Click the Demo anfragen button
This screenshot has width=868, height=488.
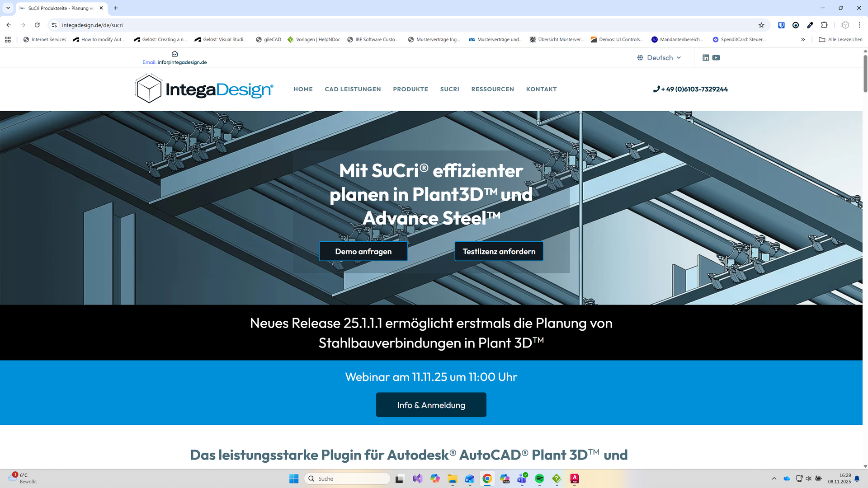pos(363,251)
